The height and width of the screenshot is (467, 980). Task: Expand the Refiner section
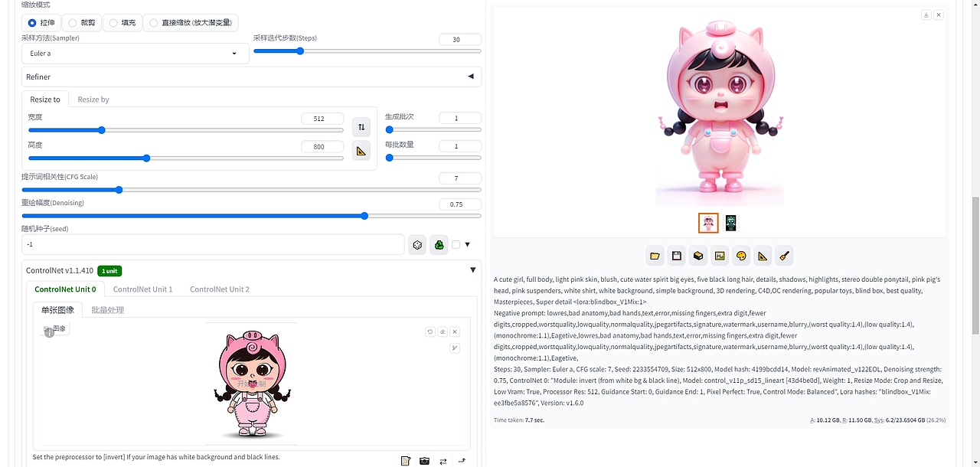click(x=250, y=77)
